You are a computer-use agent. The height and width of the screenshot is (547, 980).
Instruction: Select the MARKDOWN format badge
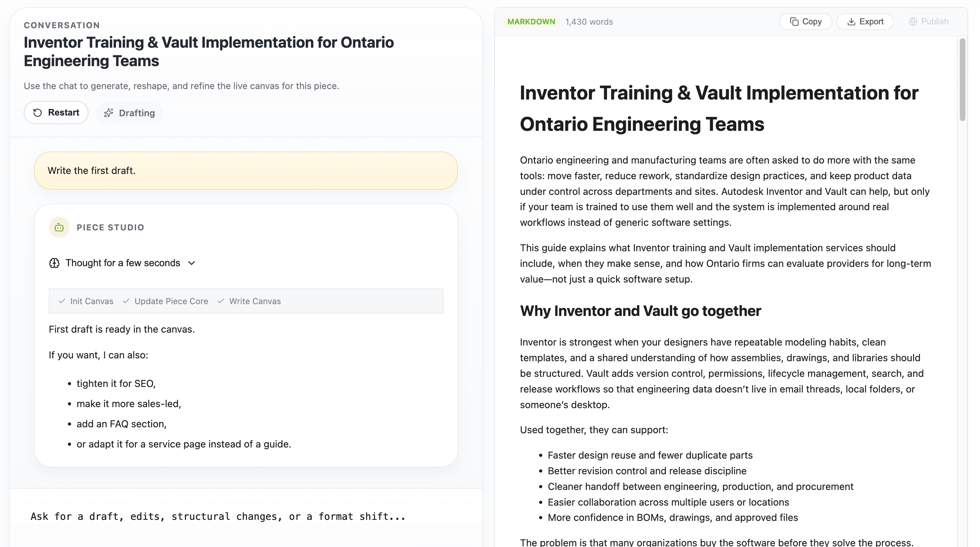pyautogui.click(x=531, y=21)
